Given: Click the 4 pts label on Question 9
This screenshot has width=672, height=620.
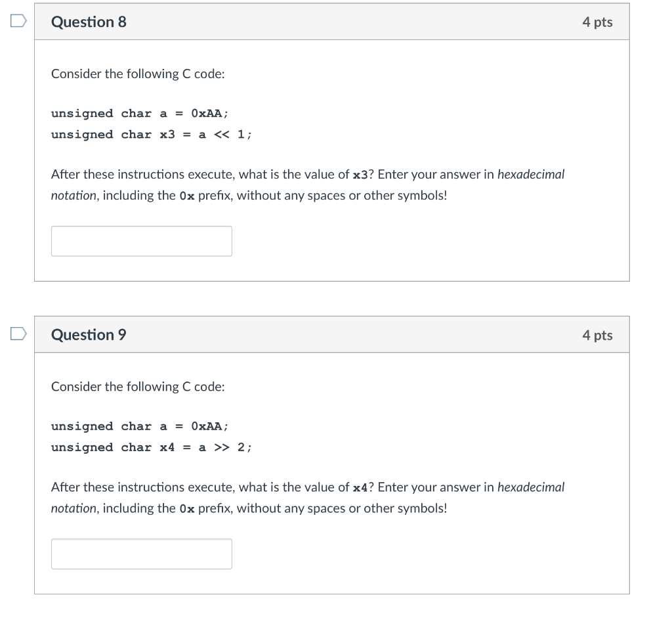Looking at the screenshot, I should (x=597, y=334).
